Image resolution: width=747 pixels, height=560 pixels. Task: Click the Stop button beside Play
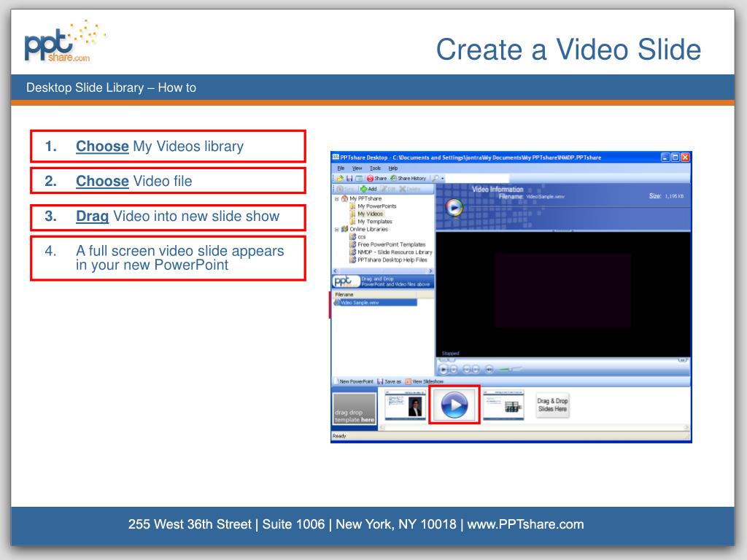[454, 369]
